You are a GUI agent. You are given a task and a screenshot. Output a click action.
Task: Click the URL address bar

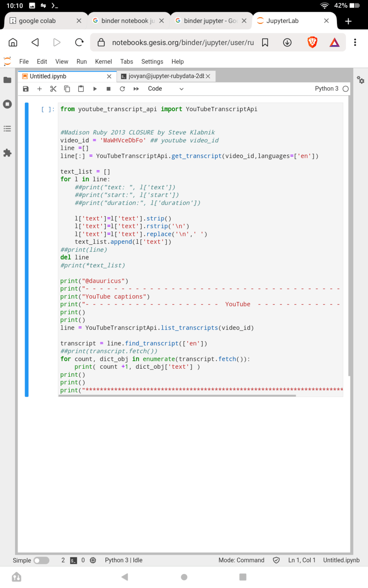[183, 43]
